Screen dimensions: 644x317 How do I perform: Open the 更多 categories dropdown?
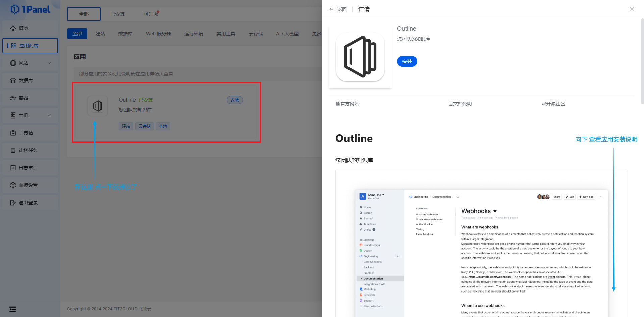(x=316, y=34)
